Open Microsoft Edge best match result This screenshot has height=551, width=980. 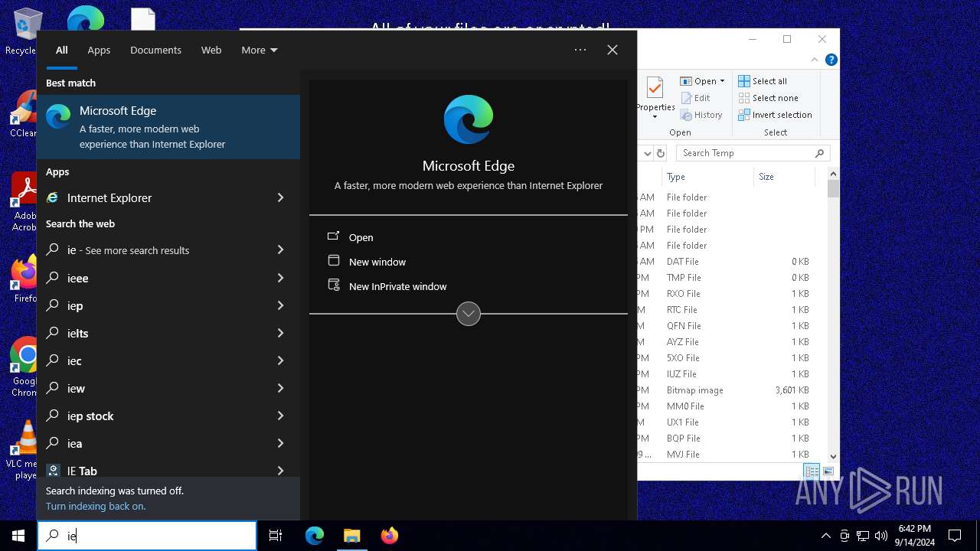click(x=168, y=127)
